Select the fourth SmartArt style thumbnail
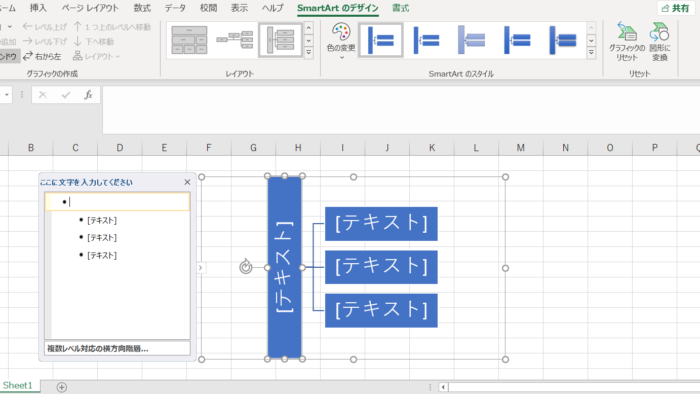This screenshot has width=700, height=394. (x=517, y=41)
